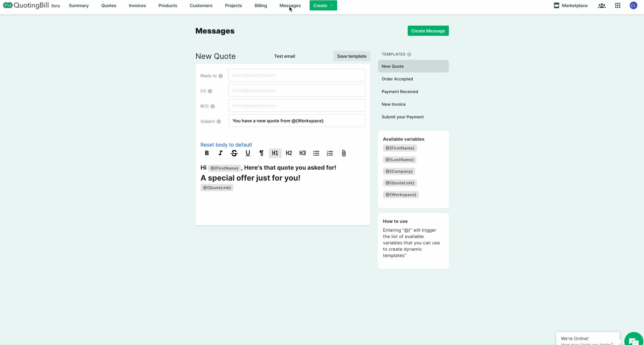This screenshot has height=345, width=644.
Task: Open the apps grid menu
Action: pos(617,6)
